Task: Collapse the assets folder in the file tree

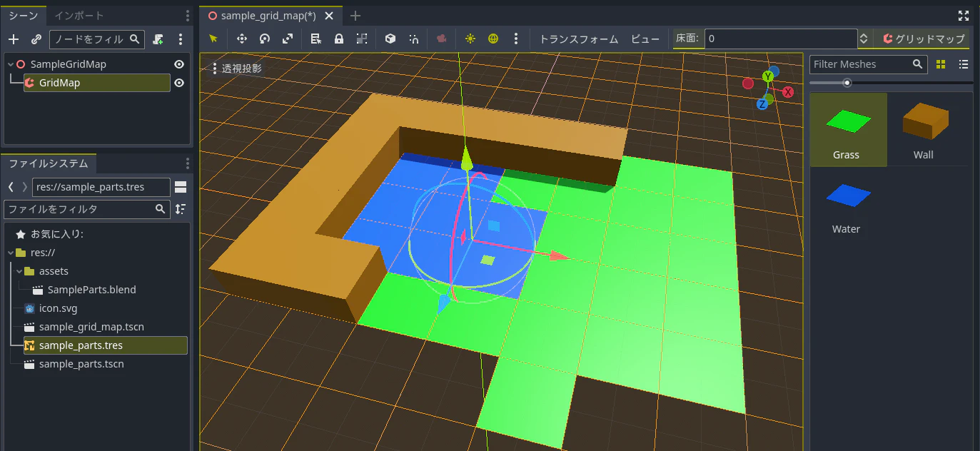Action: pyautogui.click(x=20, y=271)
